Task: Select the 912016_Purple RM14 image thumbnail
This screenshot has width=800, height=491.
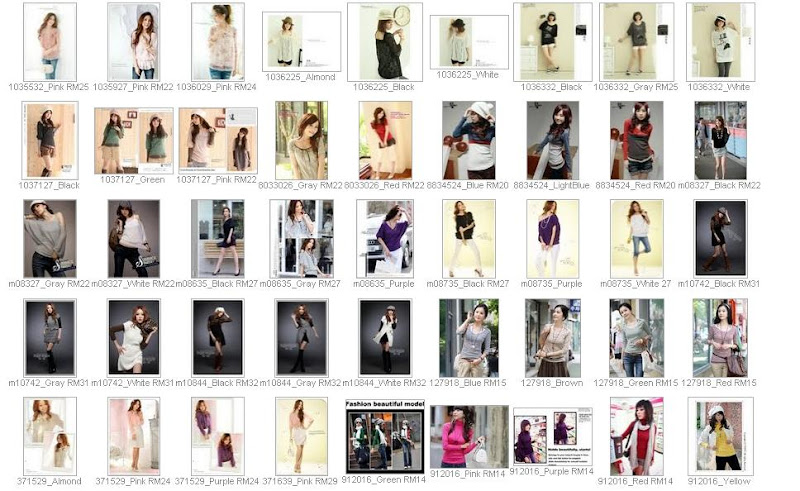Action: pos(553,436)
